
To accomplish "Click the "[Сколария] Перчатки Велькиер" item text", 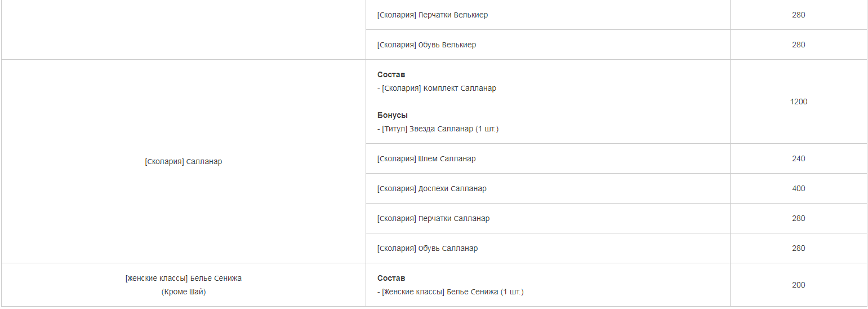I will pos(432,15).
